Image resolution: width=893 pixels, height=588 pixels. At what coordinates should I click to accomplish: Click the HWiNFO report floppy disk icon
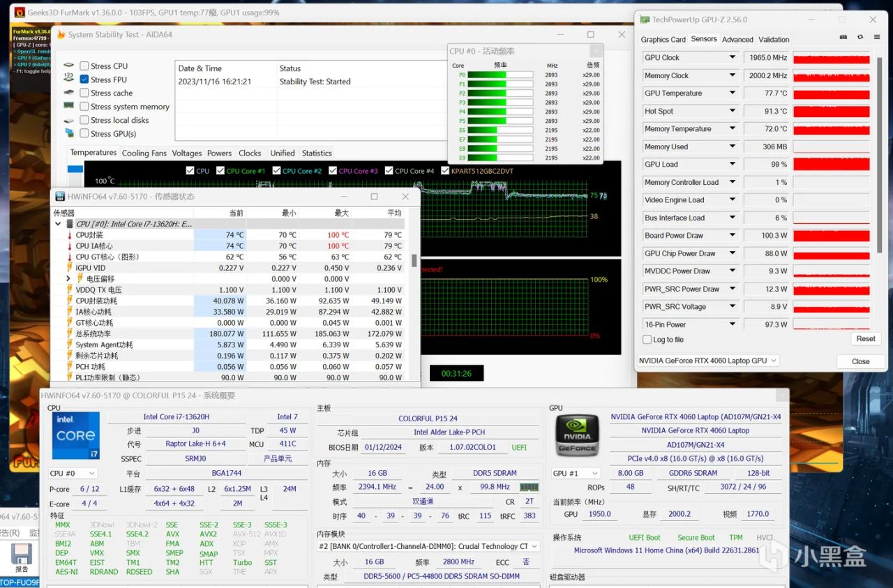coord(20,554)
